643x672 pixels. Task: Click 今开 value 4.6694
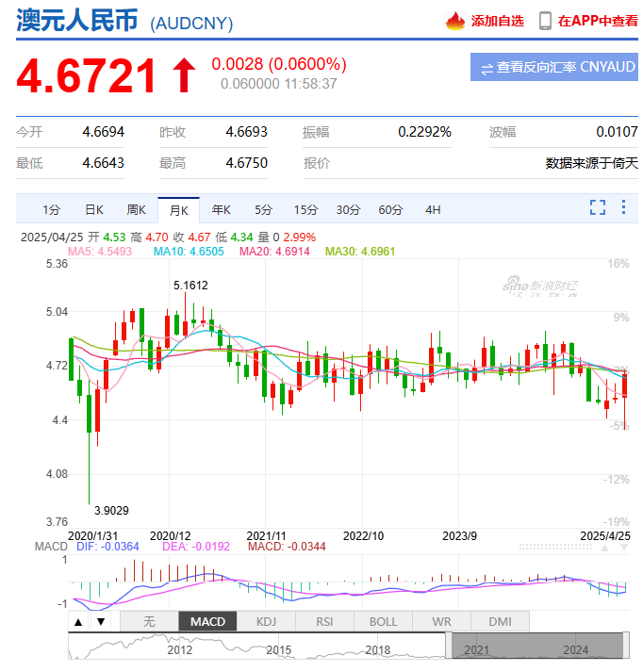(x=104, y=132)
